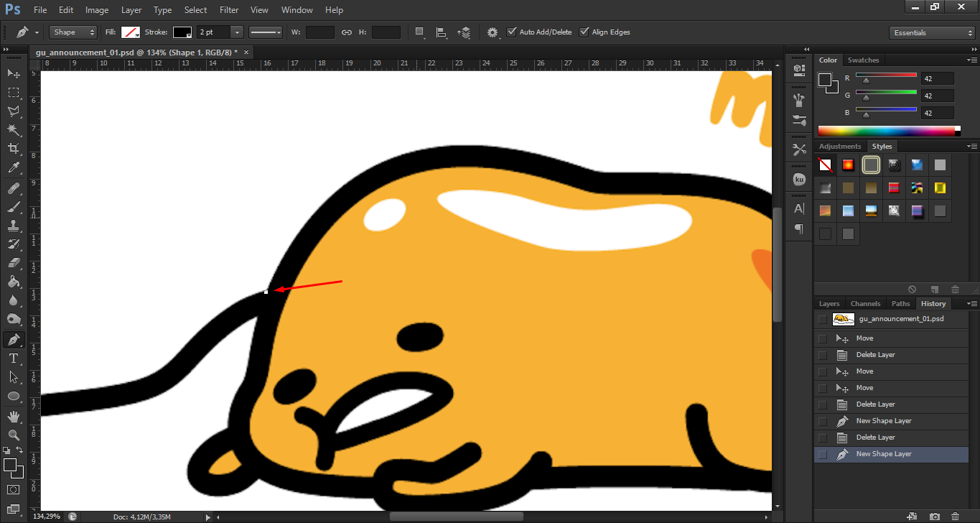This screenshot has height=523, width=980.
Task: Click the W width input field
Action: point(320,32)
